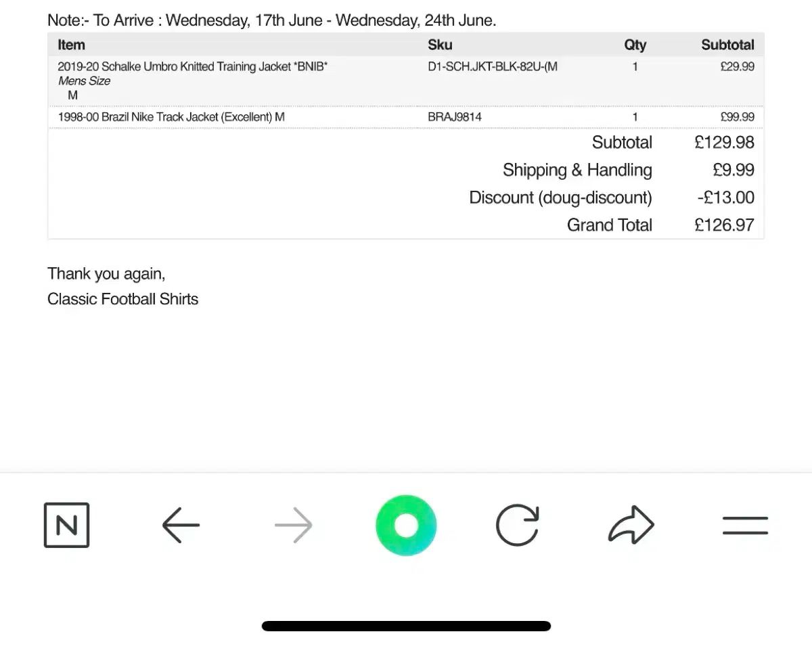Click the Grand Total £126.97 amount

pos(724,225)
